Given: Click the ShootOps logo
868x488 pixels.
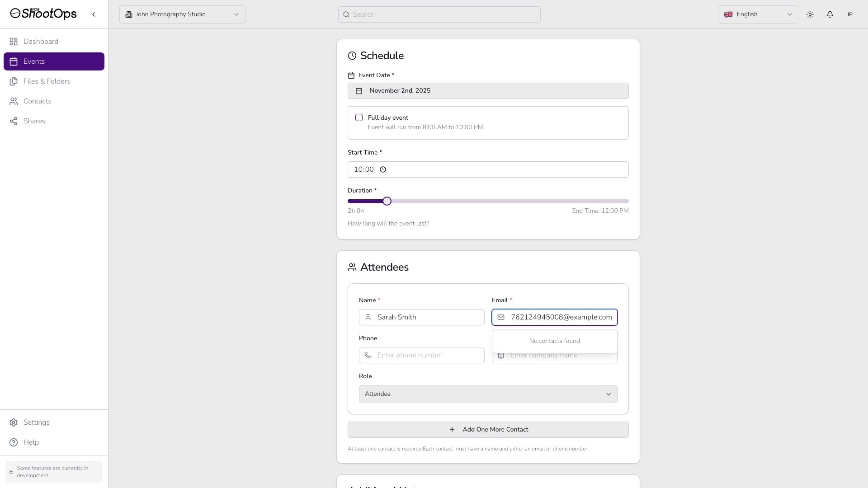Looking at the screenshot, I should pyautogui.click(x=43, y=14).
